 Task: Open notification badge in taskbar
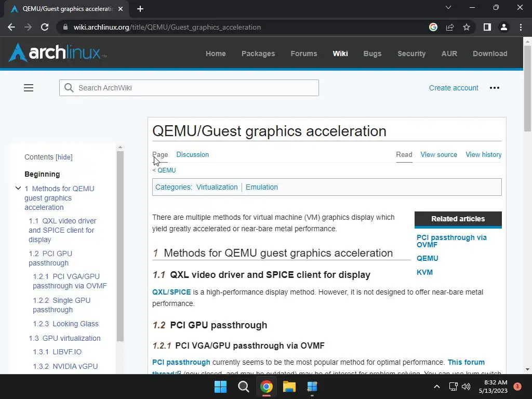pyautogui.click(x=517, y=387)
